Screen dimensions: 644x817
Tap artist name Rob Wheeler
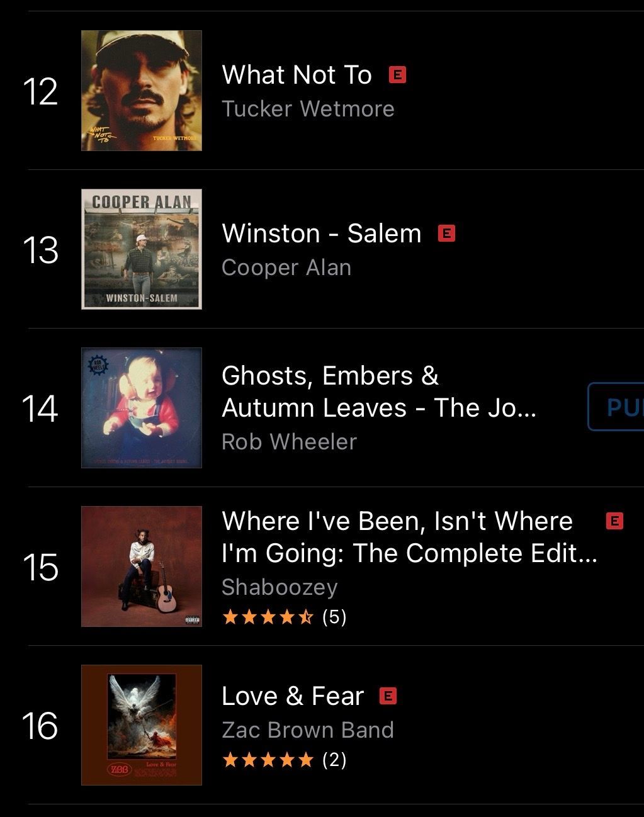[x=289, y=442]
